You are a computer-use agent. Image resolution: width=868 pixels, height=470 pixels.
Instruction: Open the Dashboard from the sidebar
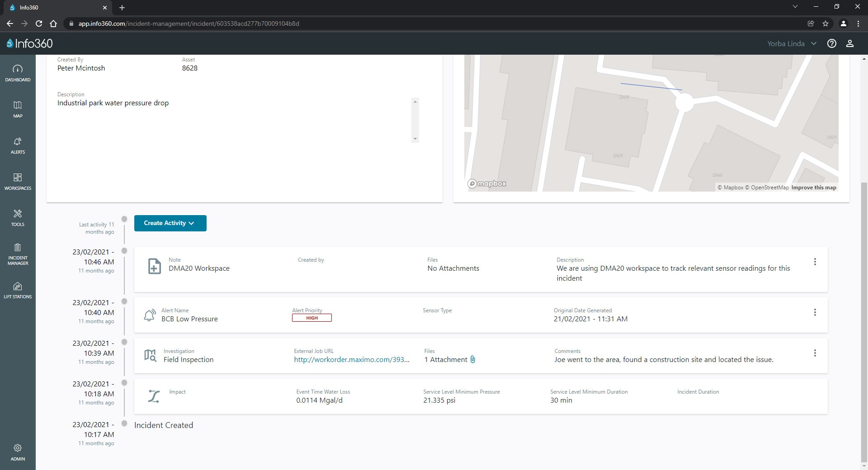[x=18, y=73]
